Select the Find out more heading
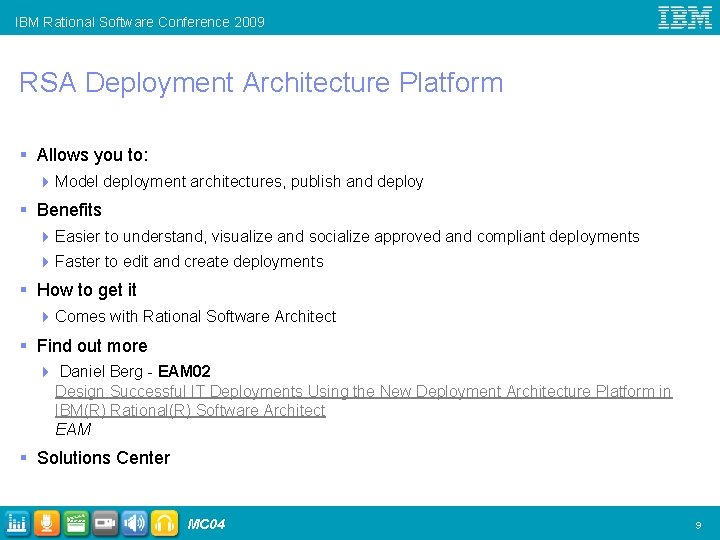 [92, 346]
